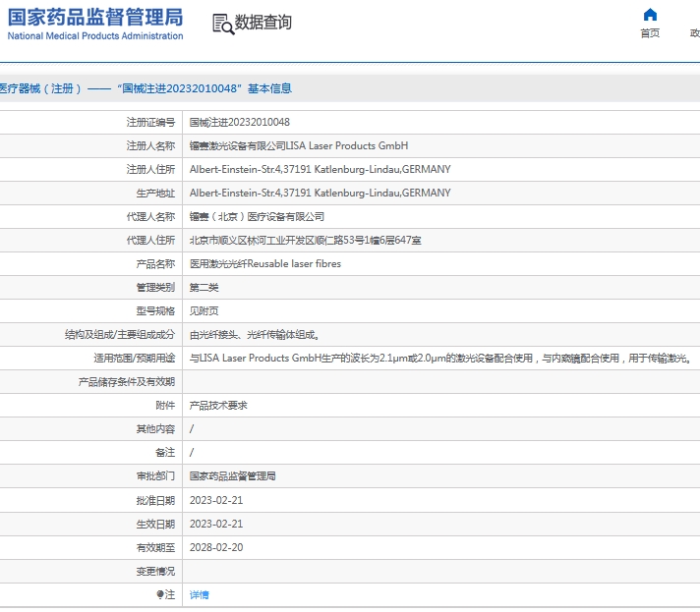
Task: Click the page title 医疗器械（注册）基本信息 heading
Action: 146,88
